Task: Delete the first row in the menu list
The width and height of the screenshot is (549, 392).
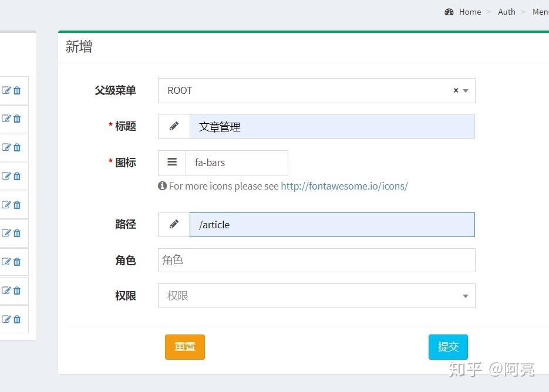Action: point(17,90)
